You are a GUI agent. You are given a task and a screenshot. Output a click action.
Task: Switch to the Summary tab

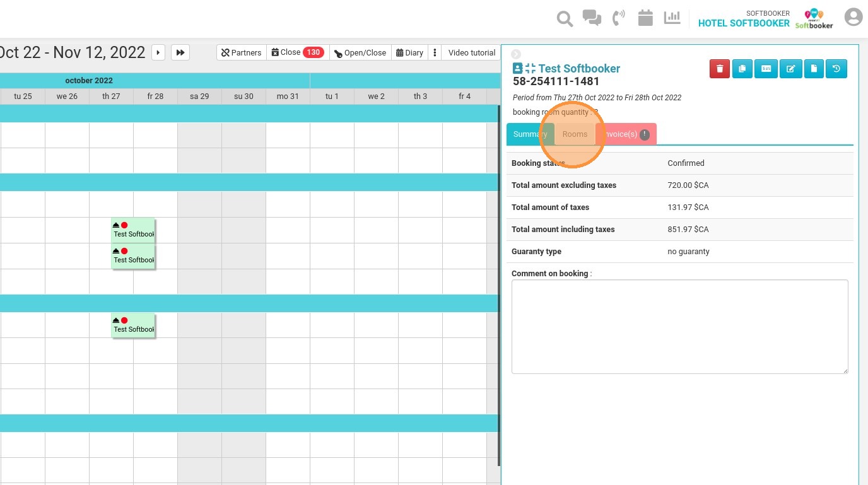(x=530, y=134)
